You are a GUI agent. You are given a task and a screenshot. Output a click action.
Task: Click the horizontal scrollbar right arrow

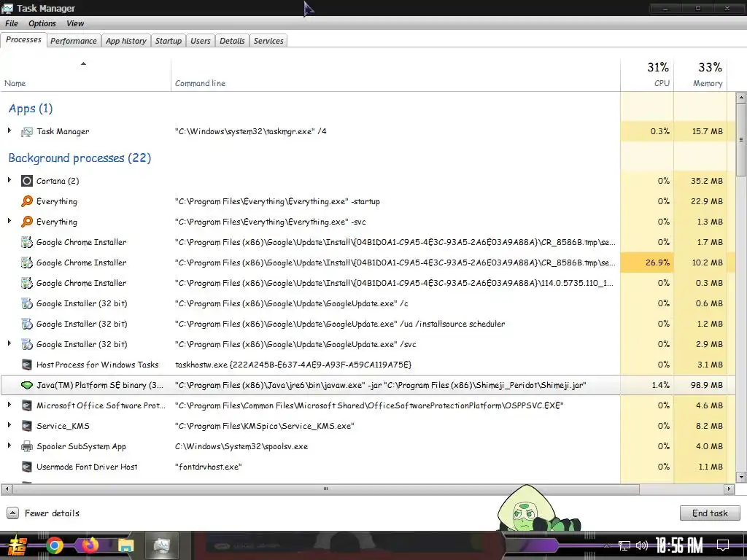pos(729,489)
